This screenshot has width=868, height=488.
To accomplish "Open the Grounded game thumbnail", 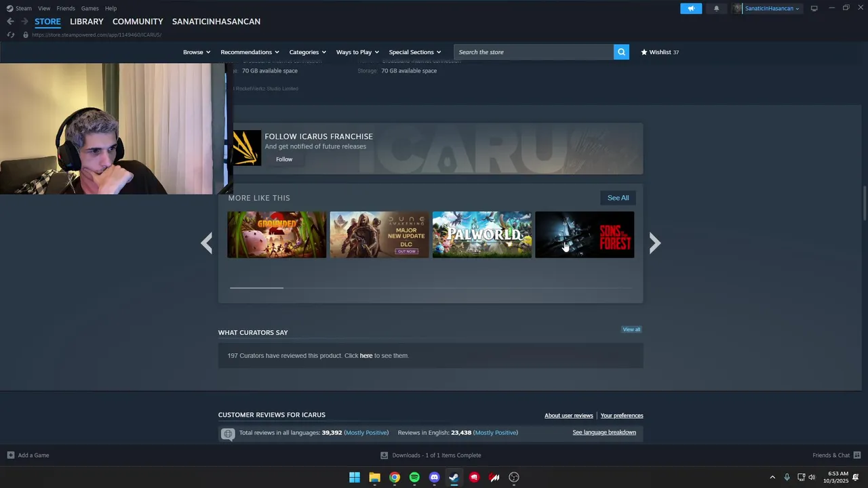I will pyautogui.click(x=277, y=235).
